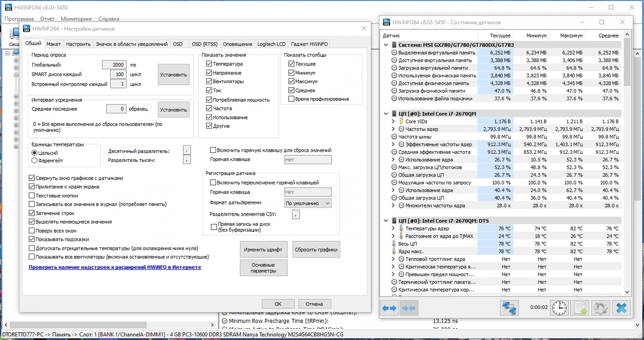
Task: Click thermometer icon beside Расстояние от ядра до TjMAX
Action: tap(400, 236)
